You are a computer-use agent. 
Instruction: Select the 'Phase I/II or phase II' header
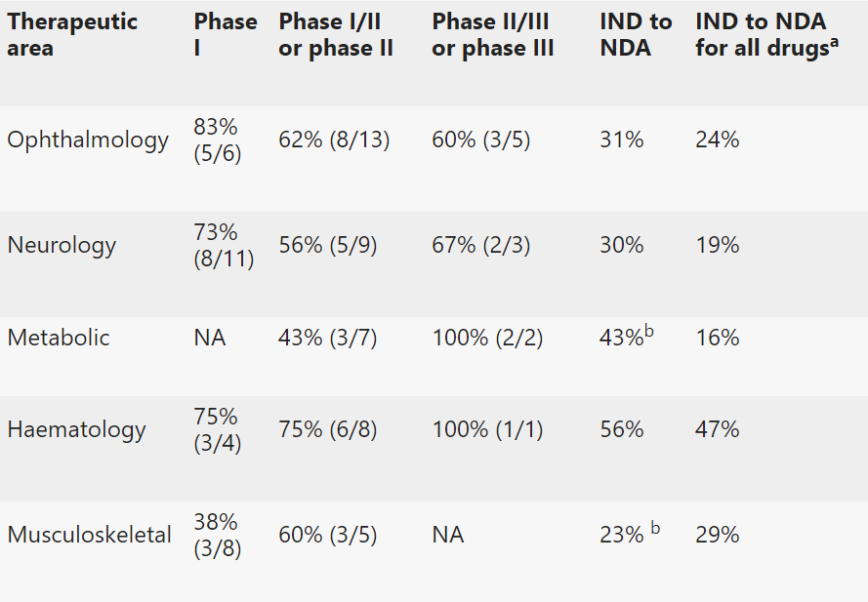pyautogui.click(x=336, y=35)
